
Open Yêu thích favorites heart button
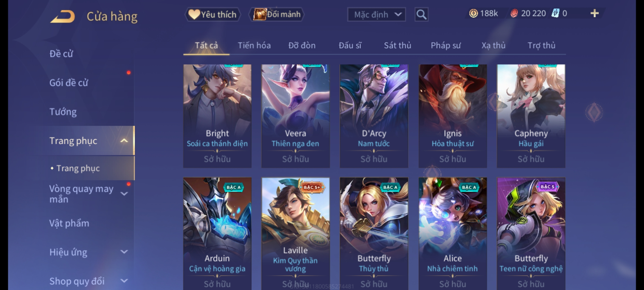click(x=213, y=15)
